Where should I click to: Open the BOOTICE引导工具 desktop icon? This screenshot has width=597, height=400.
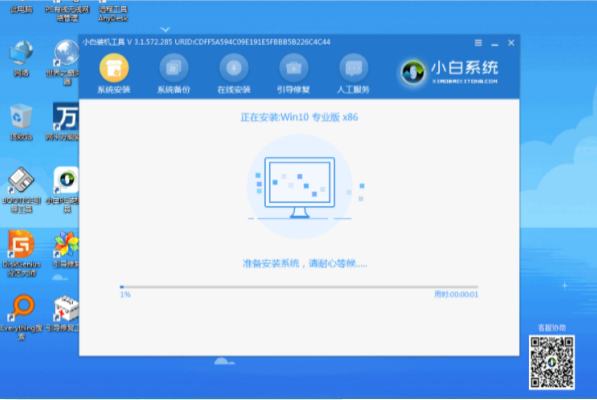[21, 190]
